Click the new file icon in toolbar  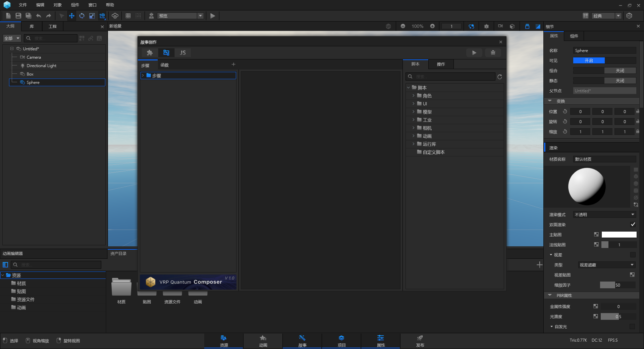(x=8, y=16)
